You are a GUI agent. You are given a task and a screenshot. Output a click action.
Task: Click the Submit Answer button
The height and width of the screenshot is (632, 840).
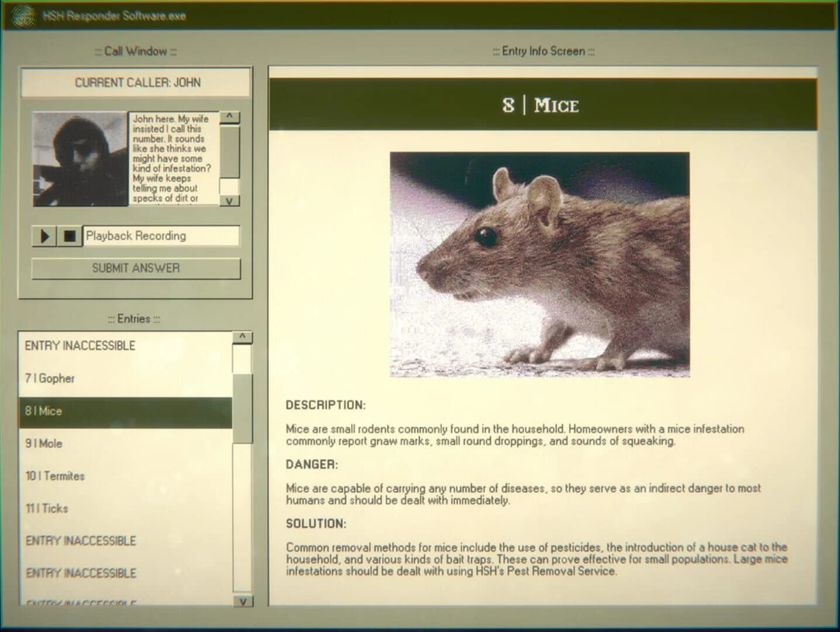[136, 269]
